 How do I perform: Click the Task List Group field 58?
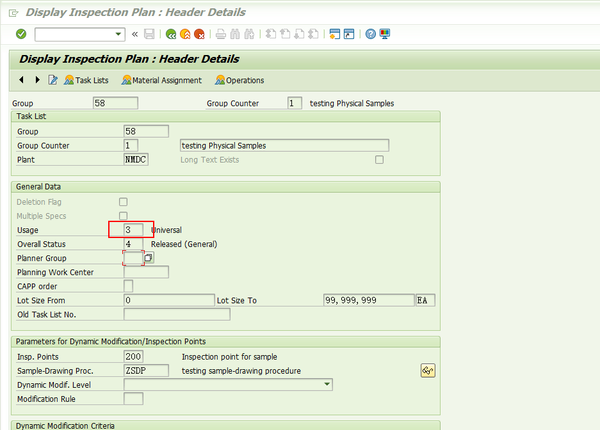pos(146,131)
